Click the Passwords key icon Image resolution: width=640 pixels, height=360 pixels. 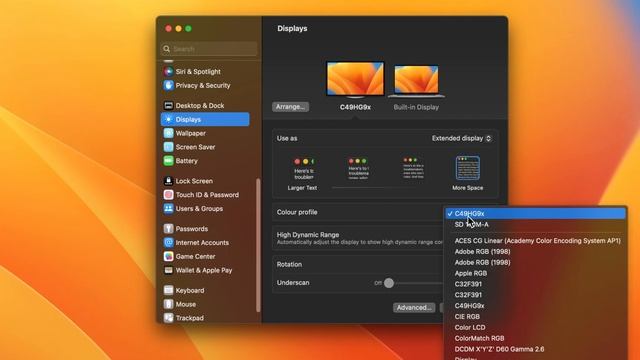[168, 229]
